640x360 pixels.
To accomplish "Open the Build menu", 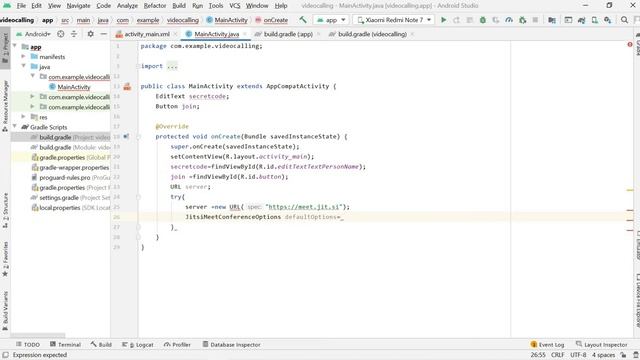I will point(179,6).
